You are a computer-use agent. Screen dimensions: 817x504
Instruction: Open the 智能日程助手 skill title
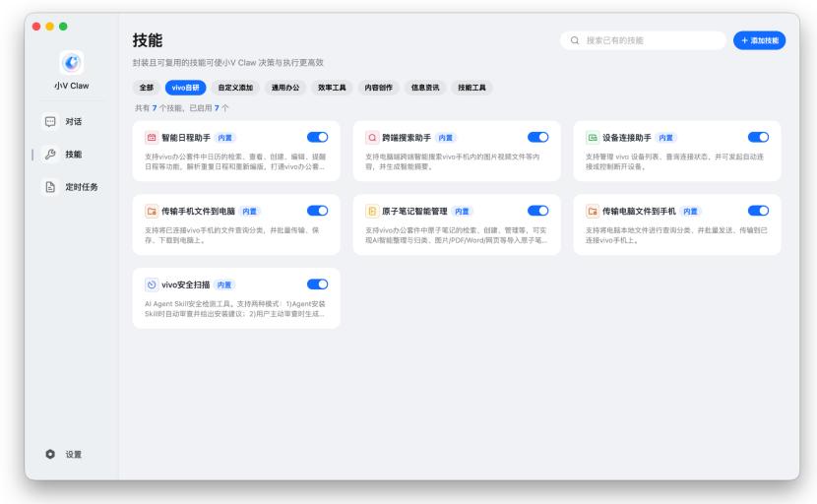186,138
